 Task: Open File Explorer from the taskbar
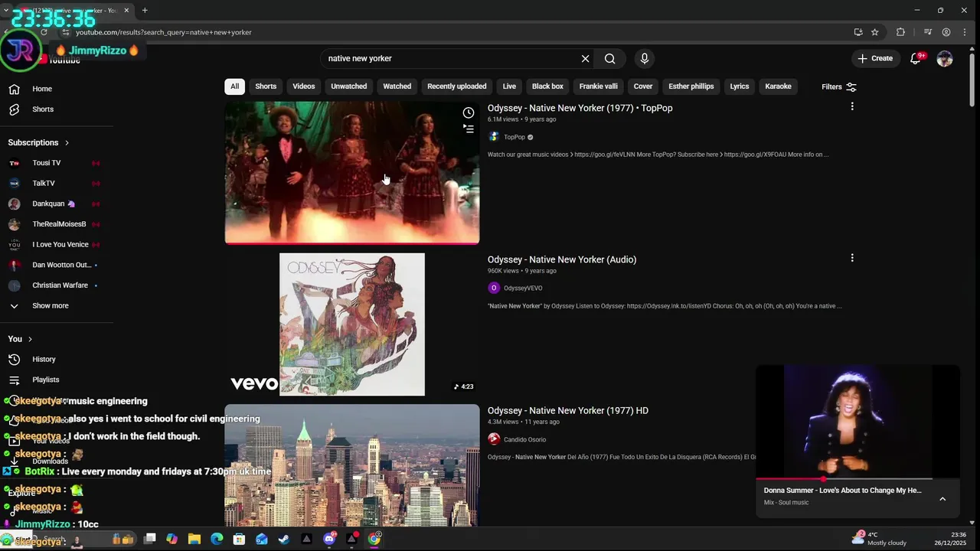click(194, 539)
